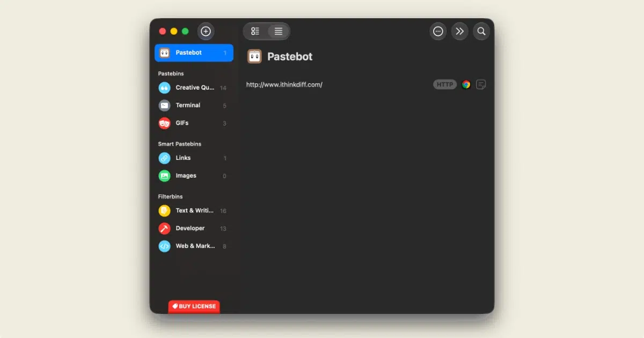Screen dimensions: 644x338
Task: Zoom the window with green button
Action: 185,31
